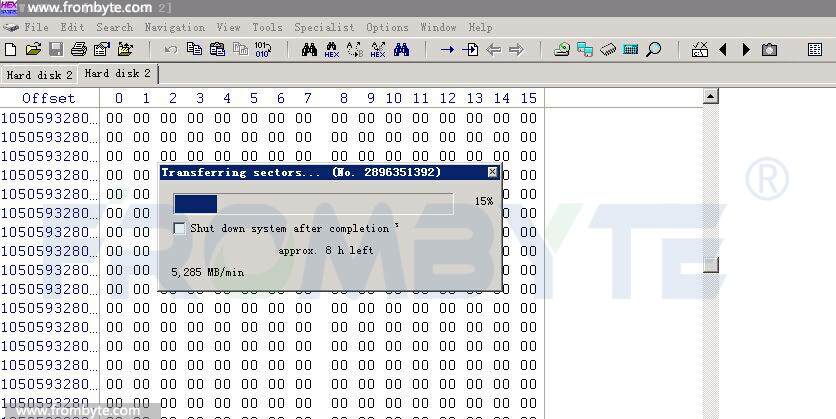Click the blue binoculars Continue Search icon
This screenshot has height=419, width=836.
pyautogui.click(x=401, y=50)
